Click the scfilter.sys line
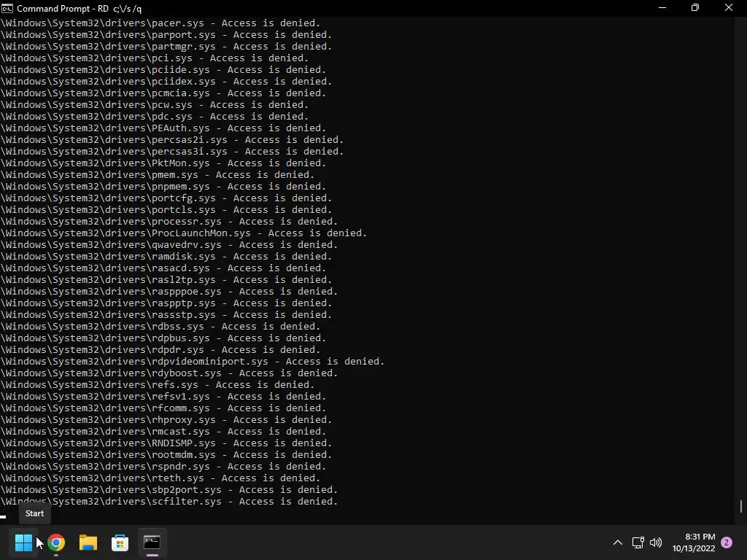This screenshot has height=560, width=747. (169, 502)
